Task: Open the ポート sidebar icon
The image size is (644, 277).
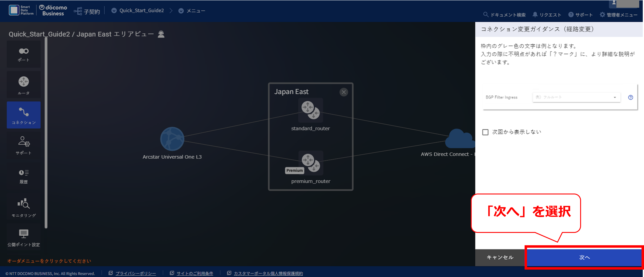Action: [x=23, y=54]
